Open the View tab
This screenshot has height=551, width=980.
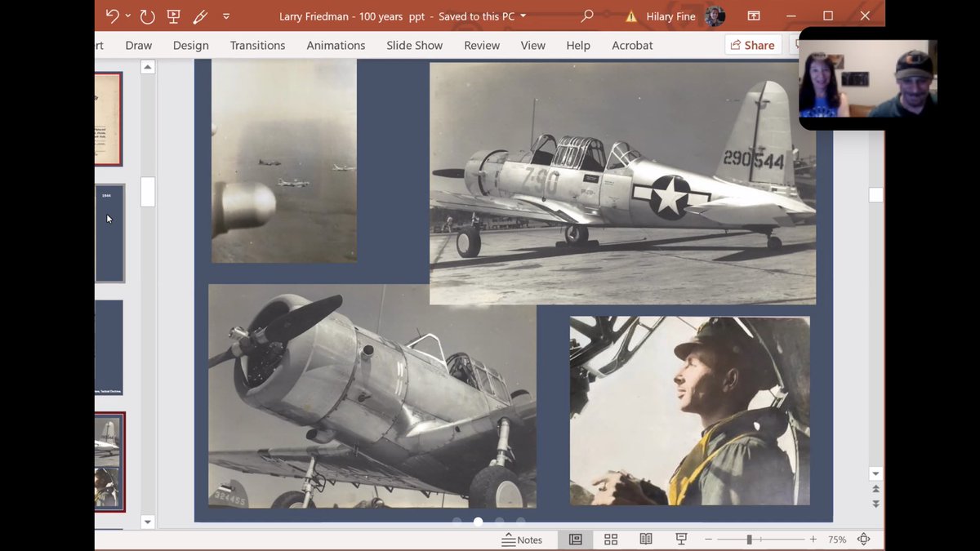pyautogui.click(x=532, y=46)
